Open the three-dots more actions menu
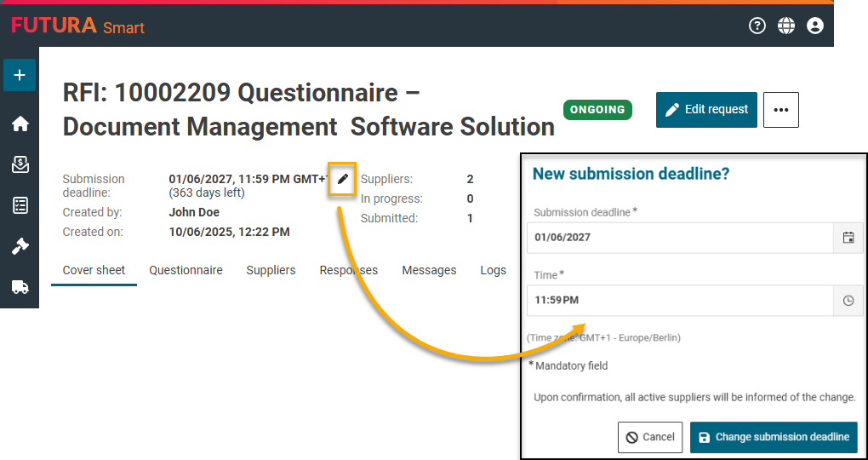Image resolution: width=868 pixels, height=460 pixels. point(781,110)
